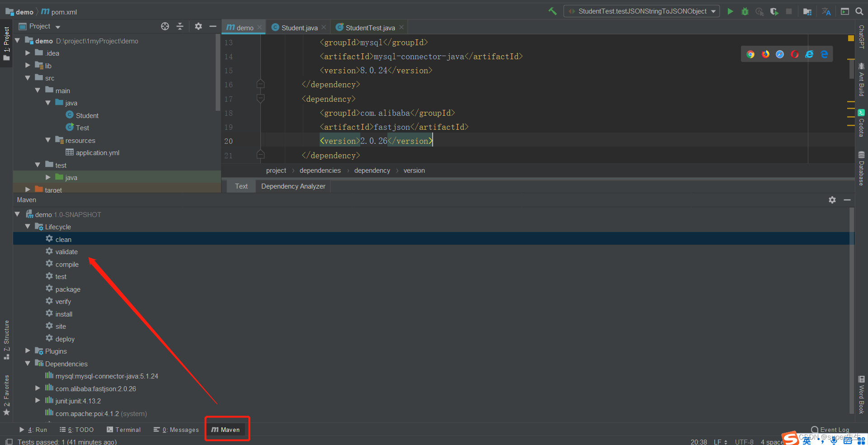Open the Structure tool window
The image size is (868, 445).
pyautogui.click(x=6, y=340)
